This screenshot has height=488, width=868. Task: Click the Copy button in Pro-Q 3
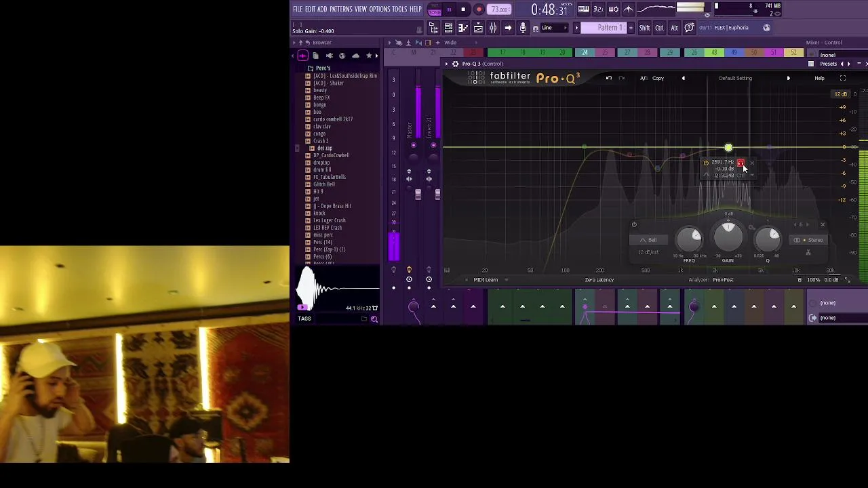click(658, 78)
